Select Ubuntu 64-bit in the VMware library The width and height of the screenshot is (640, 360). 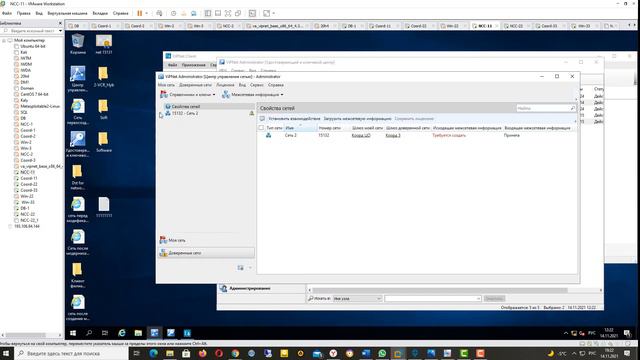pyautogui.click(x=33, y=47)
